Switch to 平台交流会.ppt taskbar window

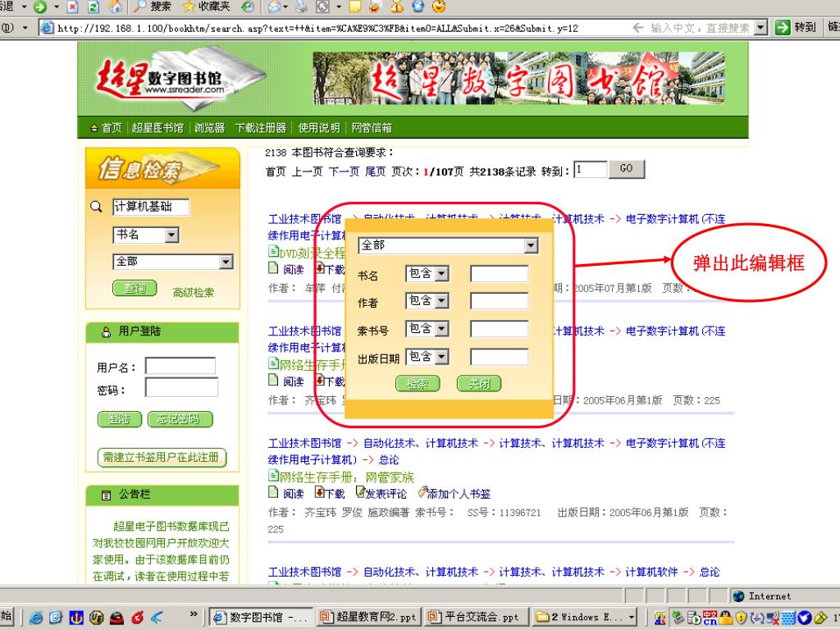[476, 617]
